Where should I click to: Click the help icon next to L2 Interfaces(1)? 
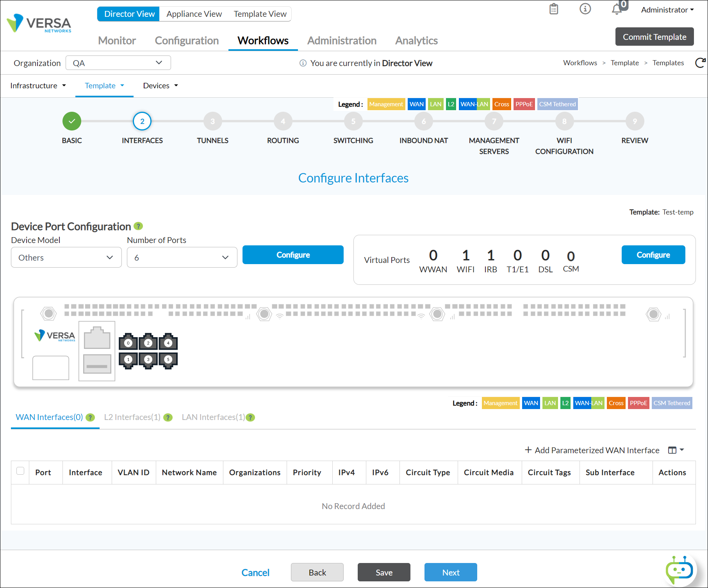(168, 418)
